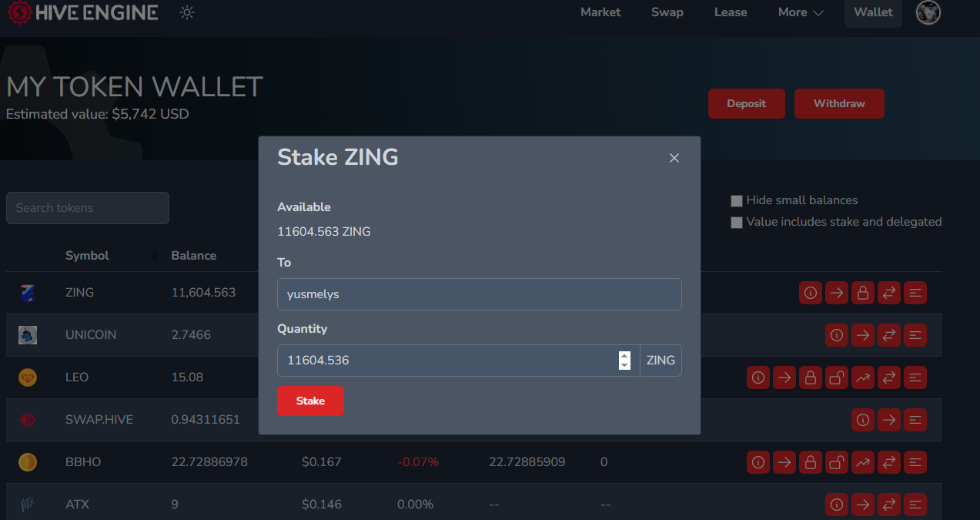Click the Hive Engine logo
The height and width of the screenshot is (520, 980).
(82, 12)
